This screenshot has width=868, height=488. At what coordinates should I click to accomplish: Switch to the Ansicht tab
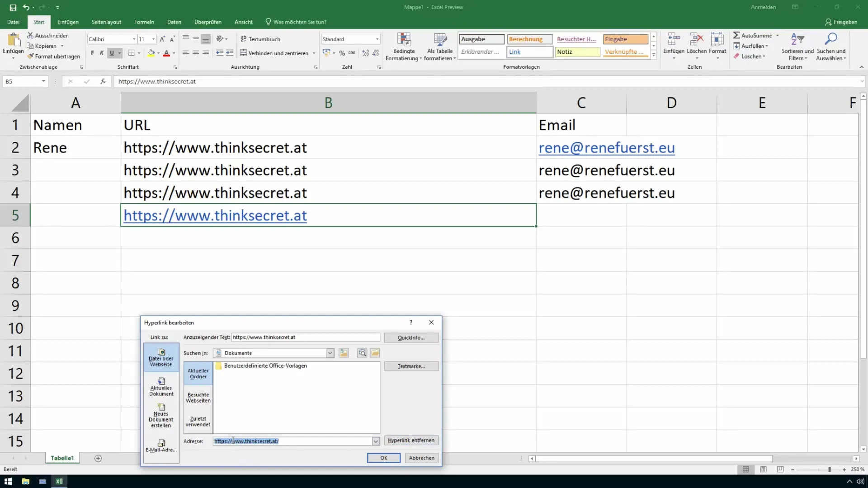point(244,22)
